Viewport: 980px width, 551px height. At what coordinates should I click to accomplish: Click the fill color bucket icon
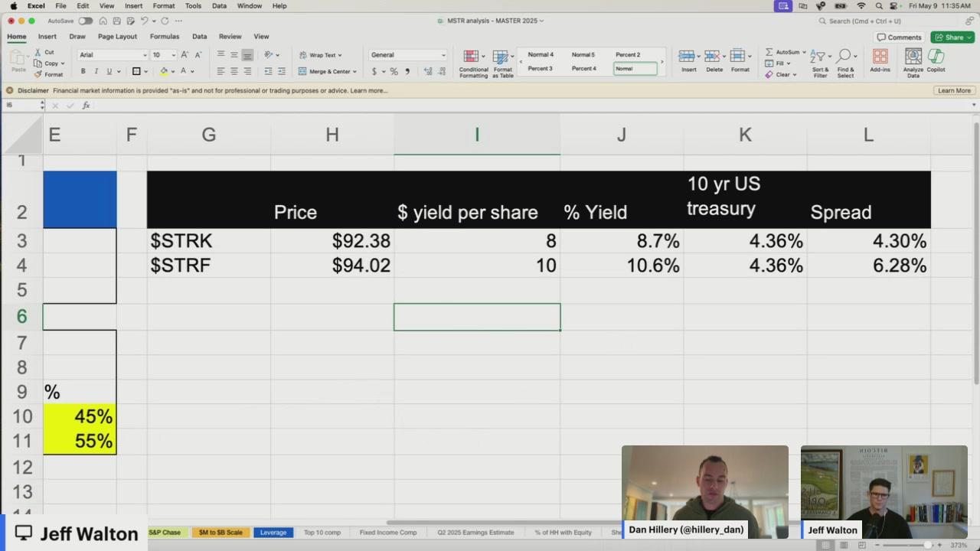[x=164, y=71]
